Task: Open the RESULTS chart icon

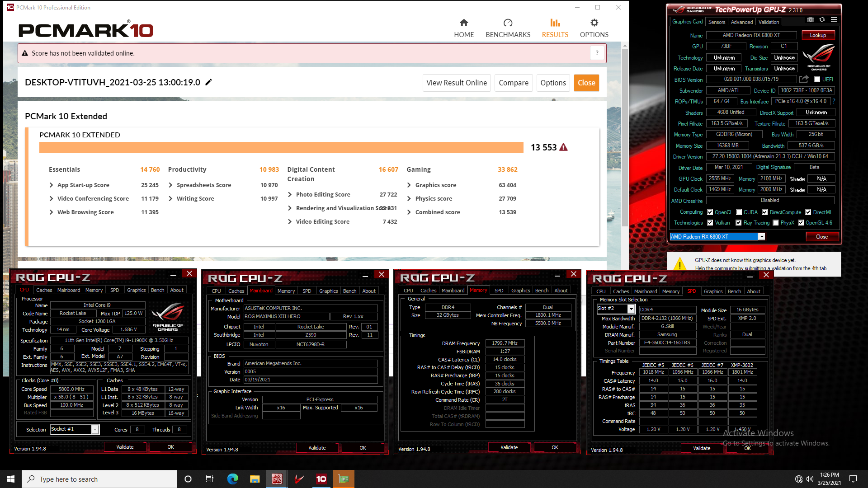Action: 555,23
